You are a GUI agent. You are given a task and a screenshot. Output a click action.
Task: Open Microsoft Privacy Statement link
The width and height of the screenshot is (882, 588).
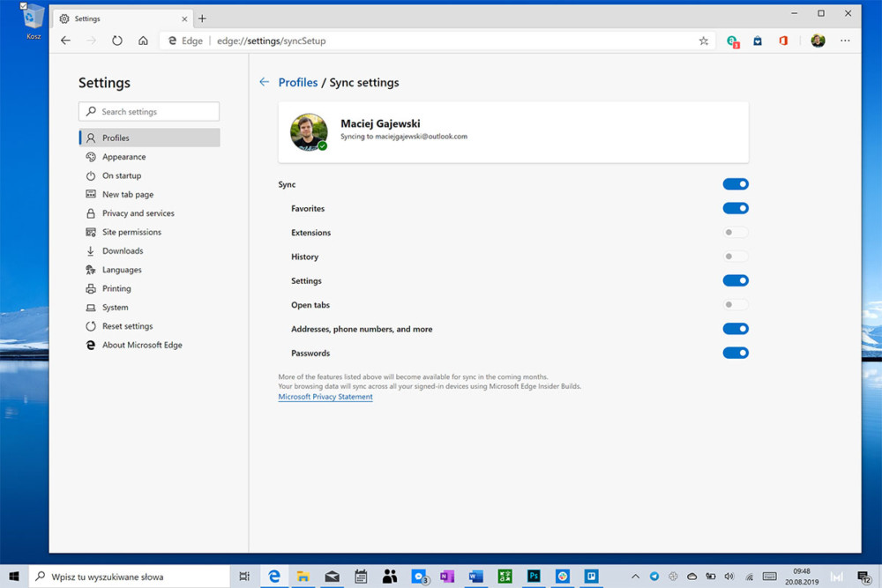325,397
